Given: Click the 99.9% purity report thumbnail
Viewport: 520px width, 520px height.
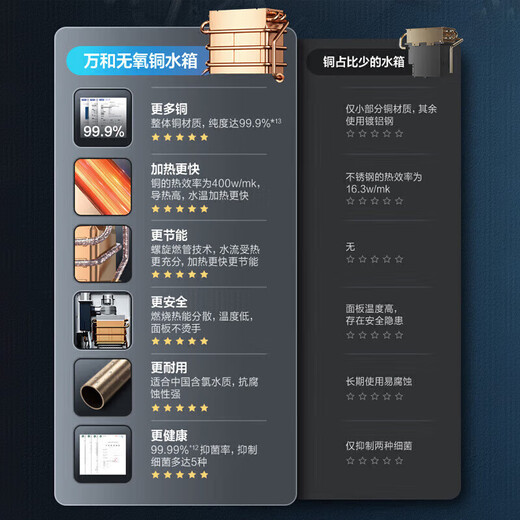Looking at the screenshot, I should pyautogui.click(x=103, y=118).
